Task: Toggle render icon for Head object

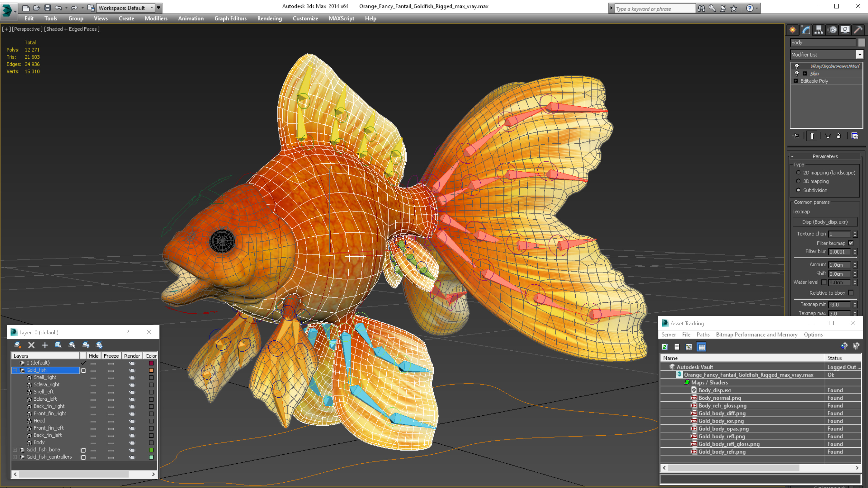Action: 132,421
